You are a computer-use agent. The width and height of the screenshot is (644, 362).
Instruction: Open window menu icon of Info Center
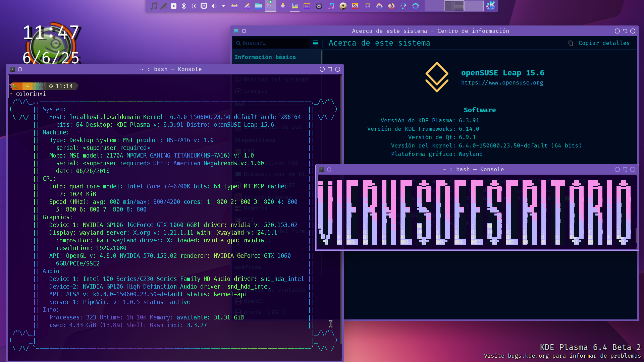[236, 31]
